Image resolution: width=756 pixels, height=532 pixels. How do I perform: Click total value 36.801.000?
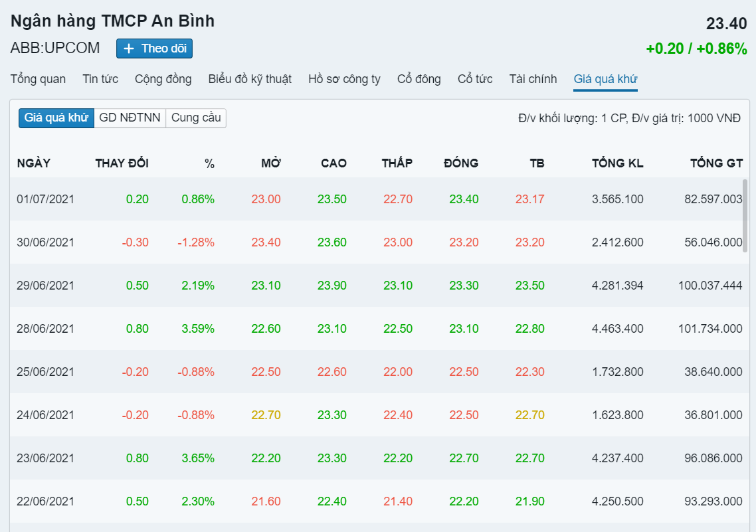(x=713, y=415)
